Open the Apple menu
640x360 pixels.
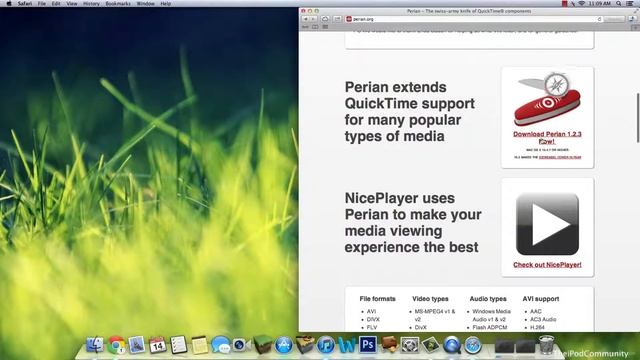9,4
